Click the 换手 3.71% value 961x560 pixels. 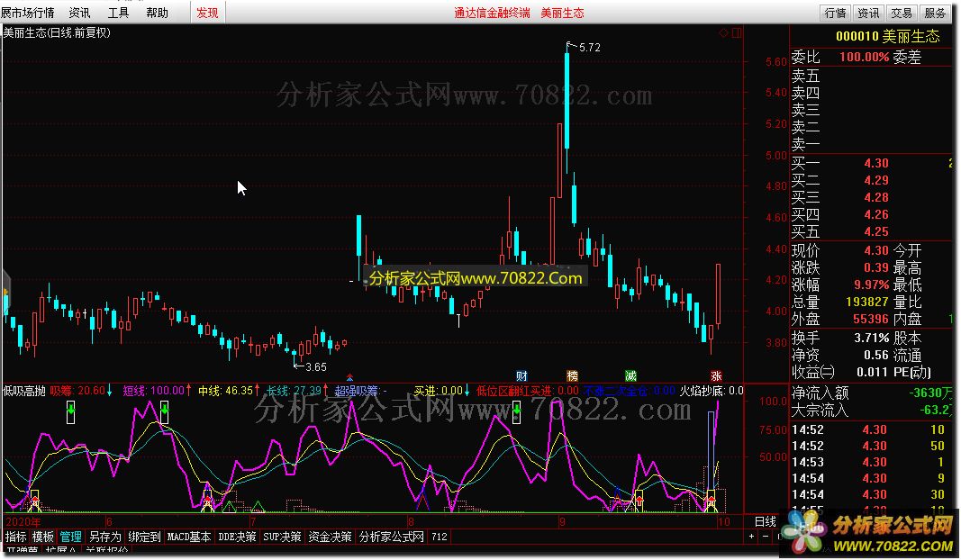tap(871, 338)
